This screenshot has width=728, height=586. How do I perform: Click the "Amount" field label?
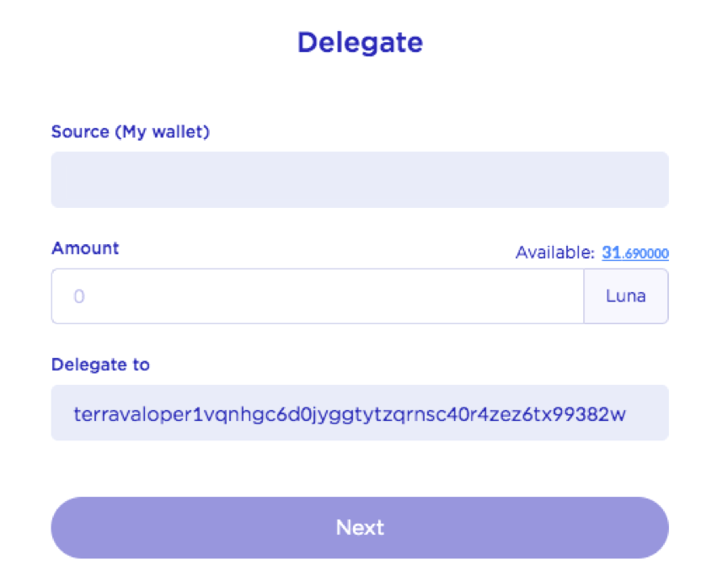pos(85,248)
